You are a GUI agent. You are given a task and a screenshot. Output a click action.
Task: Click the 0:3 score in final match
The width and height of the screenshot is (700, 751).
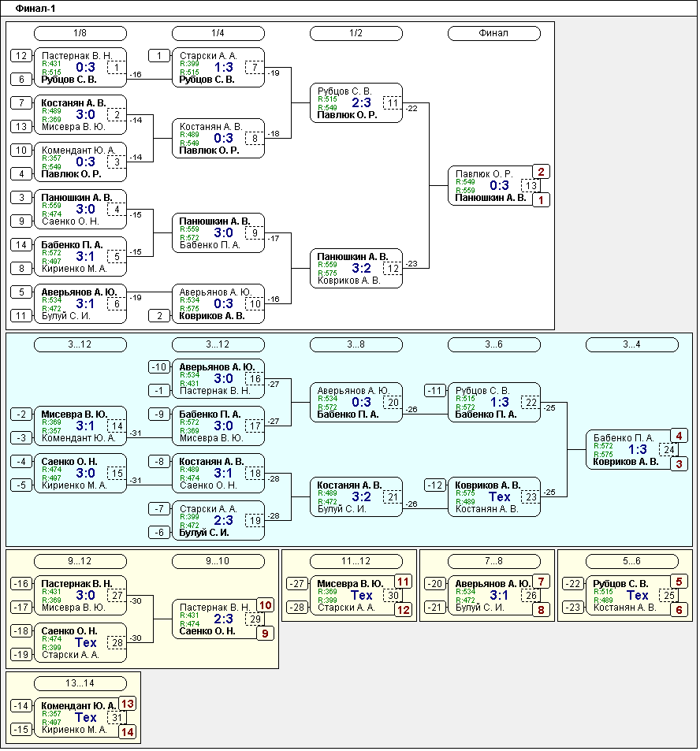coord(499,186)
